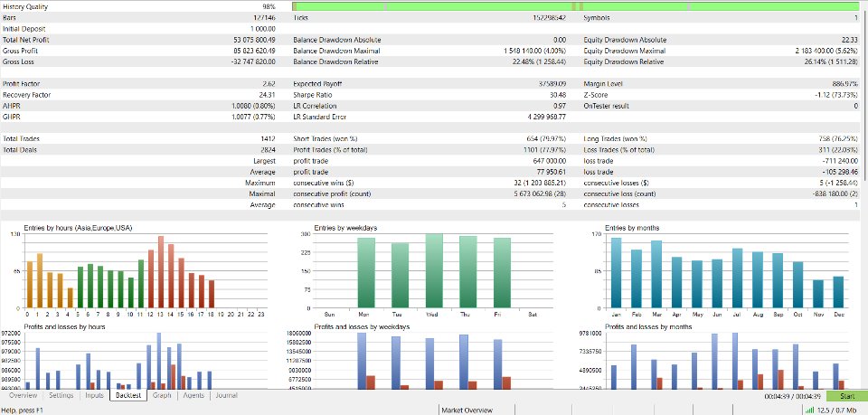The width and height of the screenshot is (868, 415).
Task: Click the GHPR value 1.0077 (0.77%)
Action: click(253, 118)
